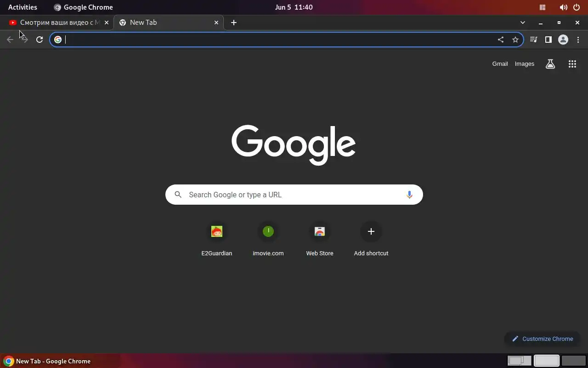
Task: Open the Gmail link
Action: (500, 64)
